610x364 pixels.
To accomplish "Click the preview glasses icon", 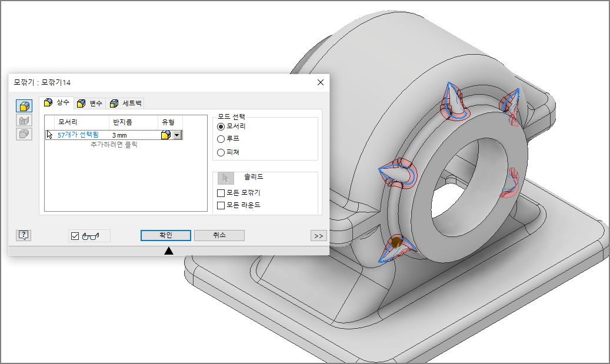I will pos(91,236).
